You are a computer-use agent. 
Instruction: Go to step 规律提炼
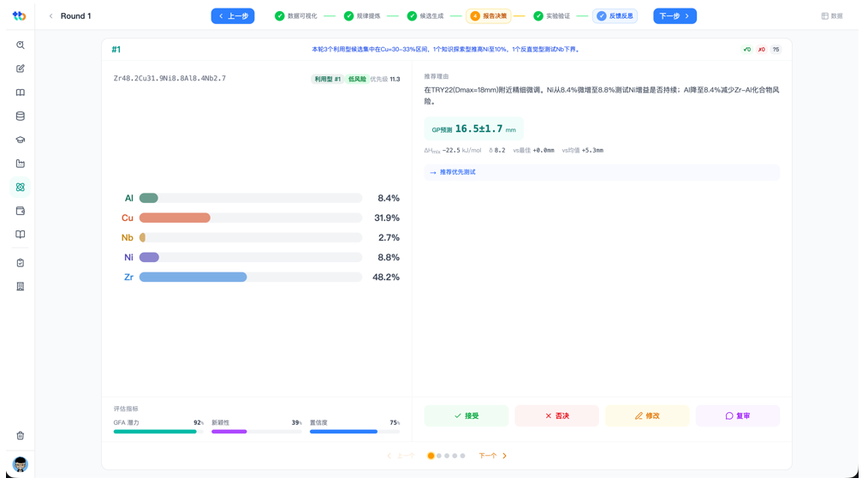pos(362,16)
